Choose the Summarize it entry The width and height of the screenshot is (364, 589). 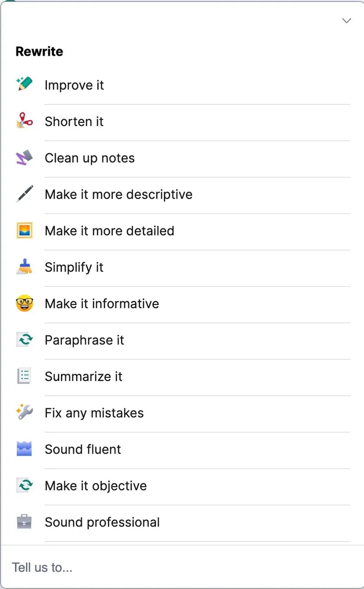coord(84,377)
